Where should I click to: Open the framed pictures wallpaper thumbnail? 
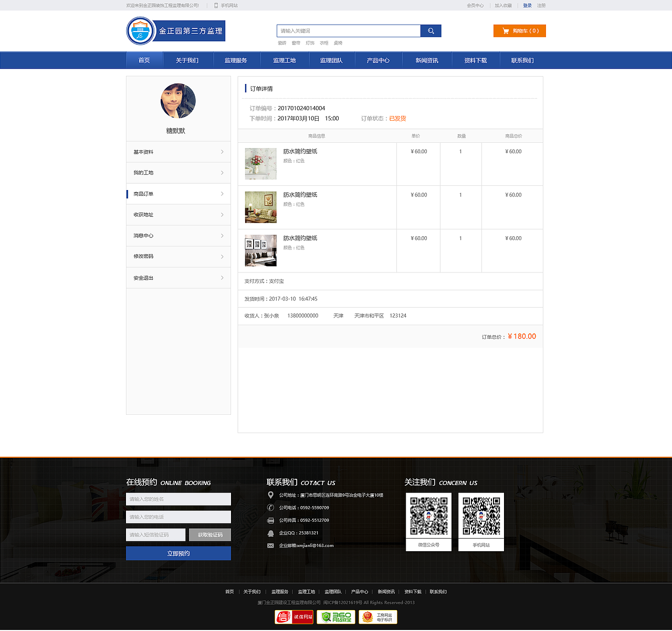(260, 250)
